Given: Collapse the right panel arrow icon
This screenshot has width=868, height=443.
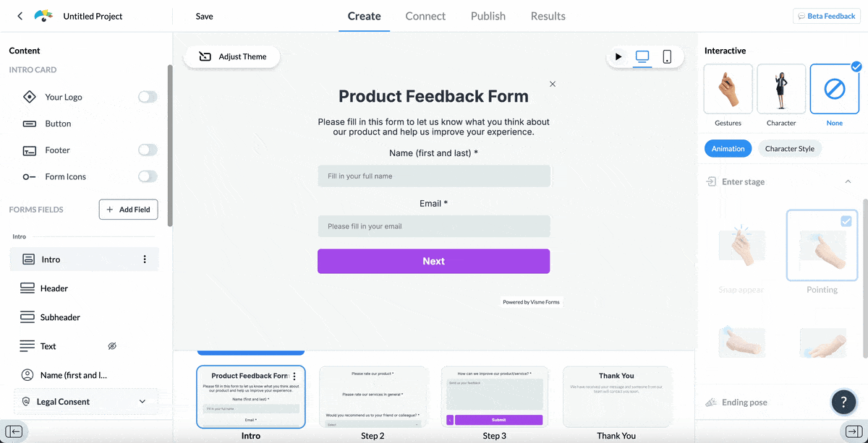Looking at the screenshot, I should pyautogui.click(x=852, y=432).
